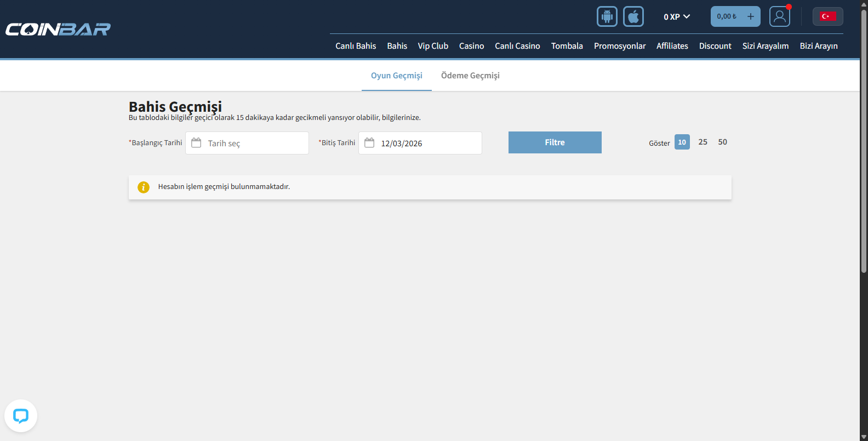This screenshot has height=441, width=868.
Task: Click the 'Bahis Geçmişi' heading
Action: coord(175,106)
